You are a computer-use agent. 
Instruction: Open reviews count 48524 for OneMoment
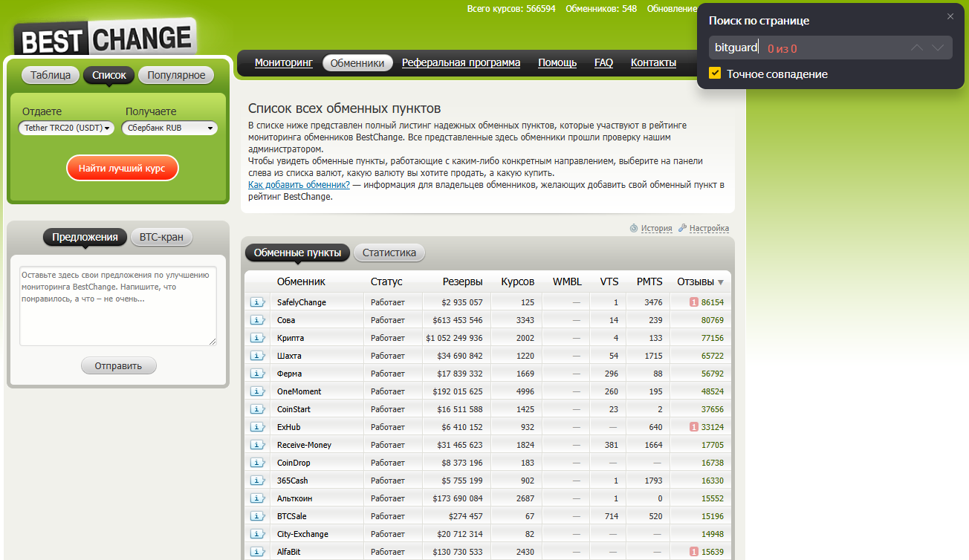(712, 391)
